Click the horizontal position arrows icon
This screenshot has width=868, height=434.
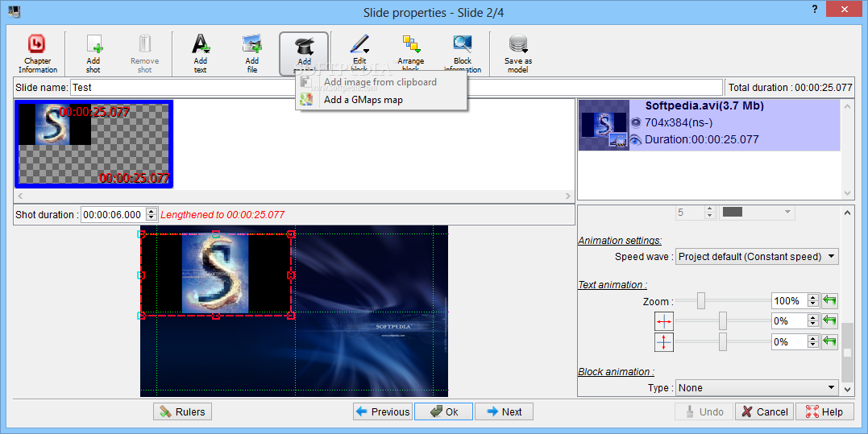[664, 320]
